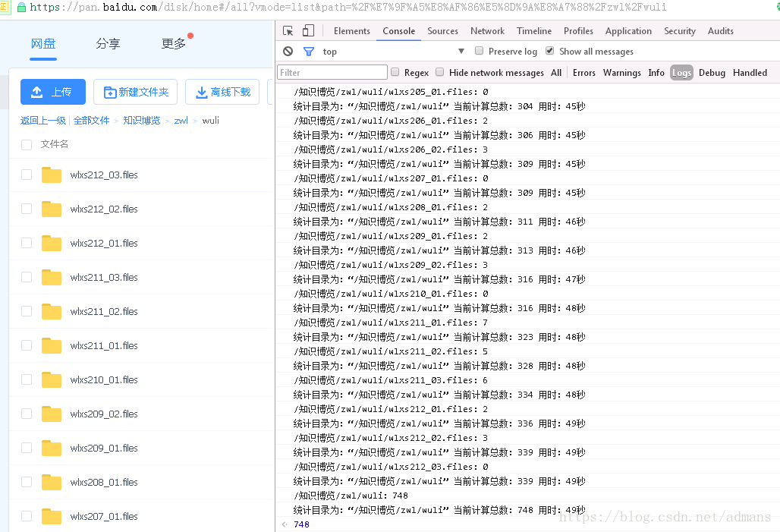Click the 离线下载 button
The width and height of the screenshot is (780, 532).
pos(222,92)
